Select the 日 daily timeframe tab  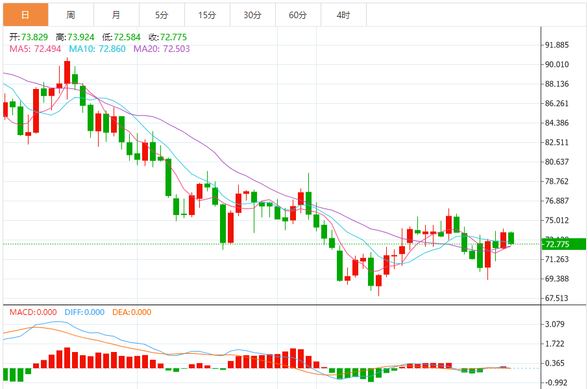pyautogui.click(x=25, y=15)
